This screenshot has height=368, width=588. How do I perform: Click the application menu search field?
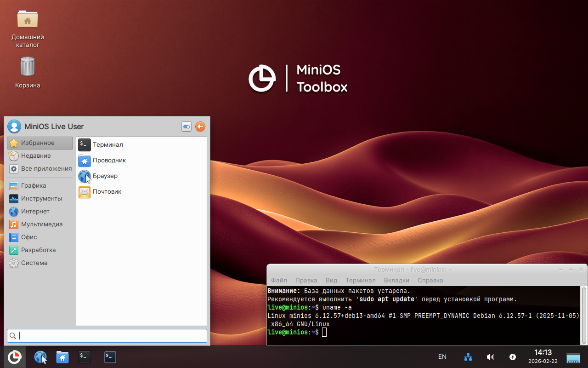tap(110, 336)
